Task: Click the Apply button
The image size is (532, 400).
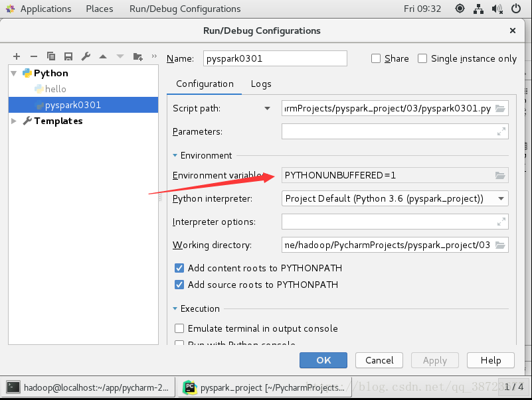Action: tap(435, 360)
